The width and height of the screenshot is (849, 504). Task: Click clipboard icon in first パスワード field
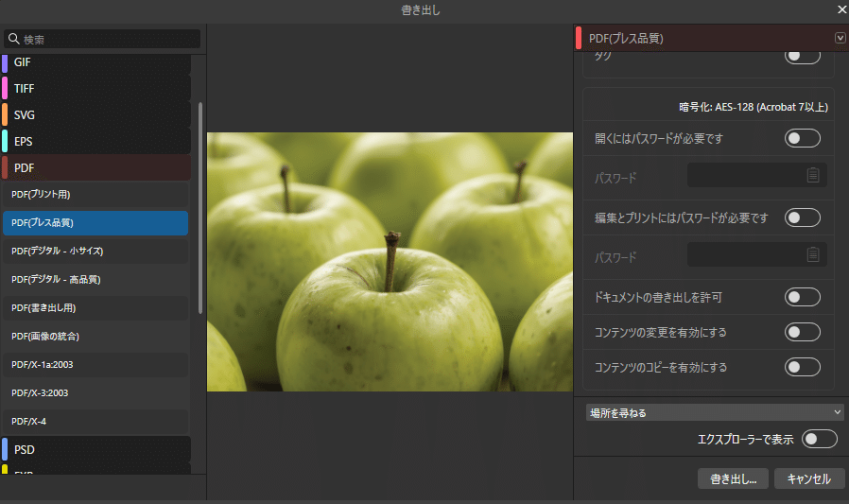coord(813,175)
